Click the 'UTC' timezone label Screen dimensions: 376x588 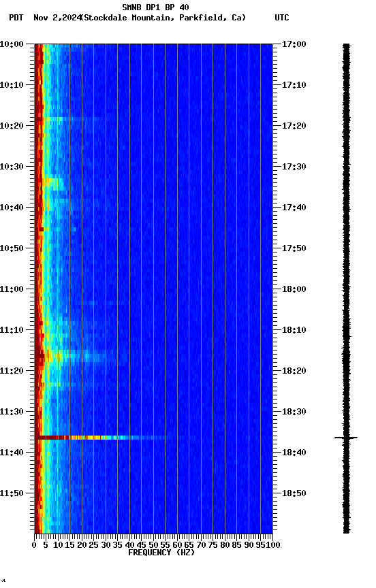[x=282, y=18]
